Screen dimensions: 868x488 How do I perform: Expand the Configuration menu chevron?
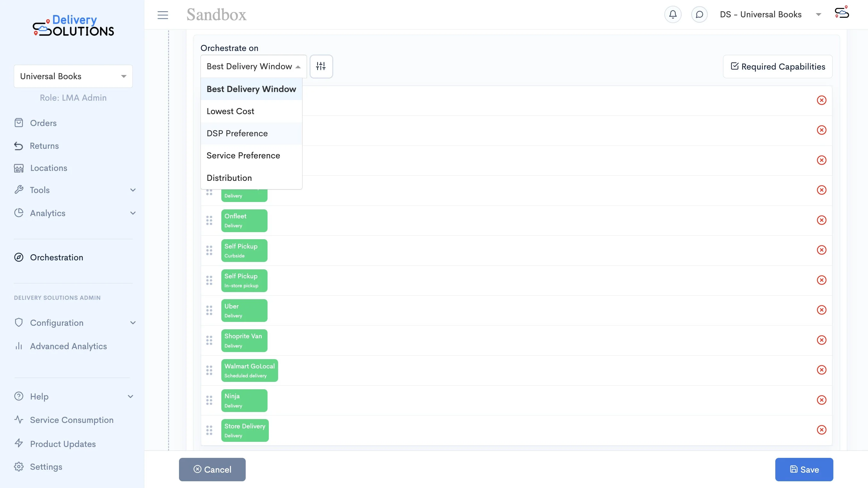(133, 323)
